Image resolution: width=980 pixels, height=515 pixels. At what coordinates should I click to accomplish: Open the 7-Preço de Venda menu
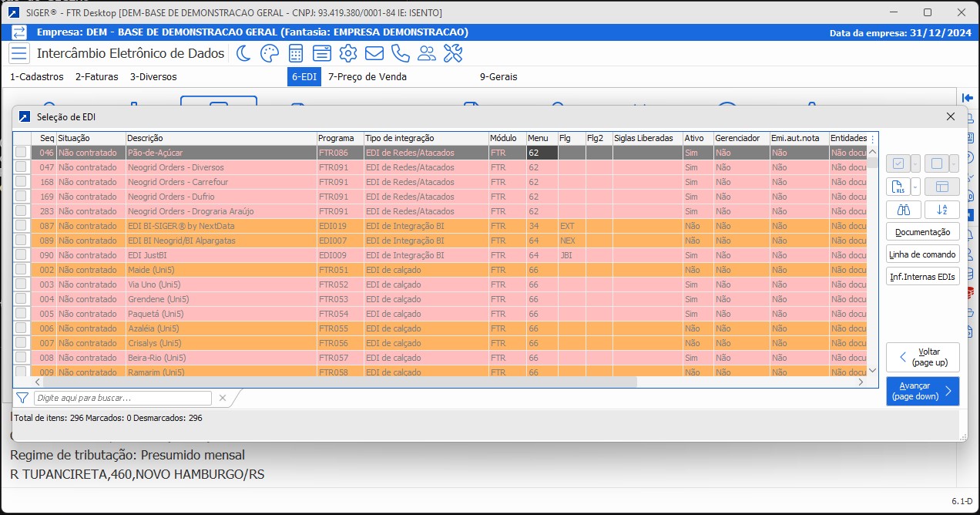[x=367, y=77]
